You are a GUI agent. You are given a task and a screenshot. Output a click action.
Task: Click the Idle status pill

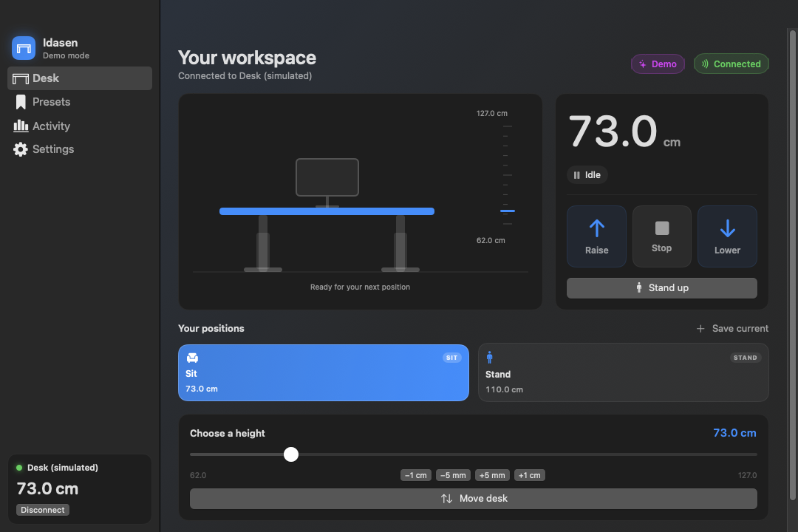pyautogui.click(x=587, y=175)
